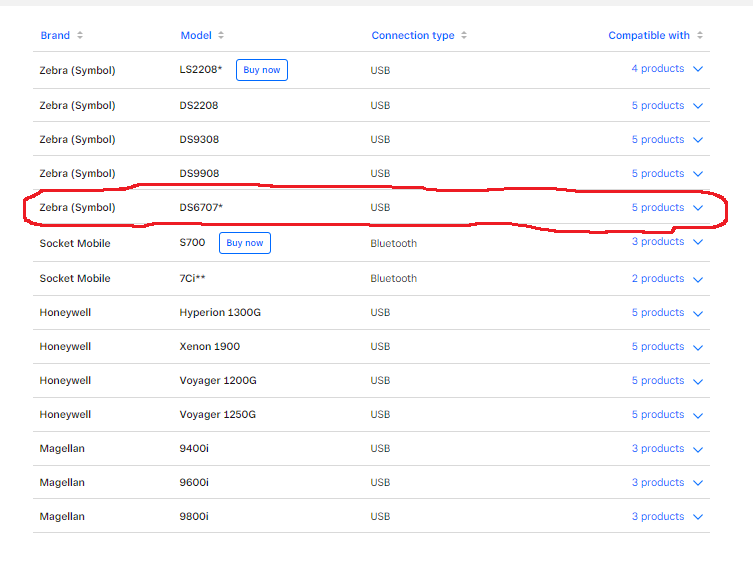
Task: Select the 'Voyager 1250G' model cell
Action: [x=218, y=415]
